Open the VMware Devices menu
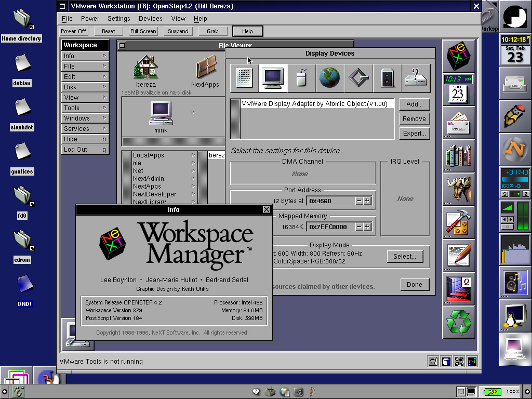The height and width of the screenshot is (399, 532). click(150, 19)
